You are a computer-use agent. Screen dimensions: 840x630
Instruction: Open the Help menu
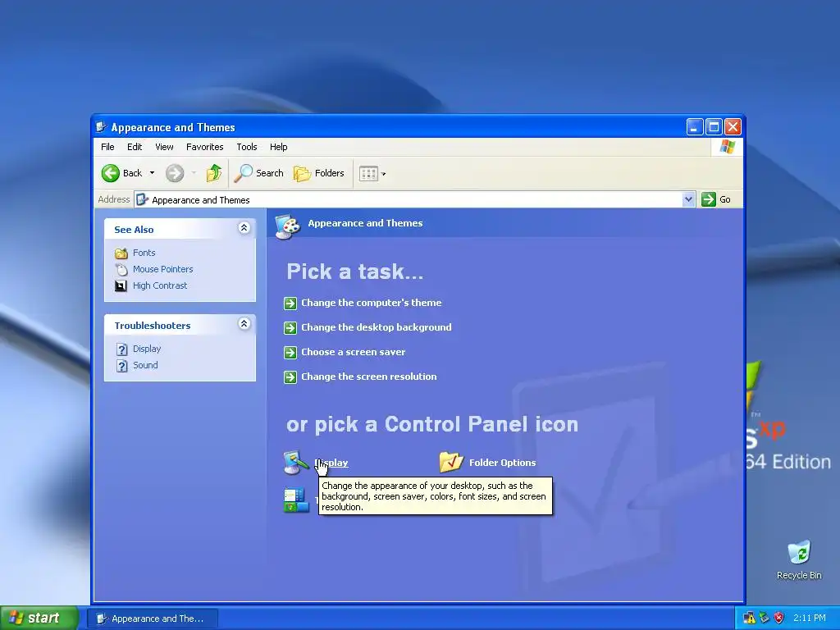click(x=279, y=147)
